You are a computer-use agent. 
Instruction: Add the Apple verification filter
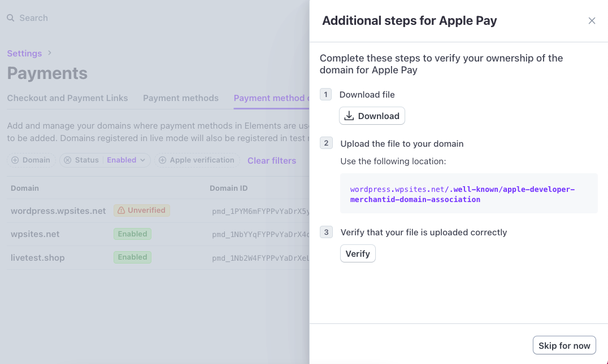coord(197,160)
